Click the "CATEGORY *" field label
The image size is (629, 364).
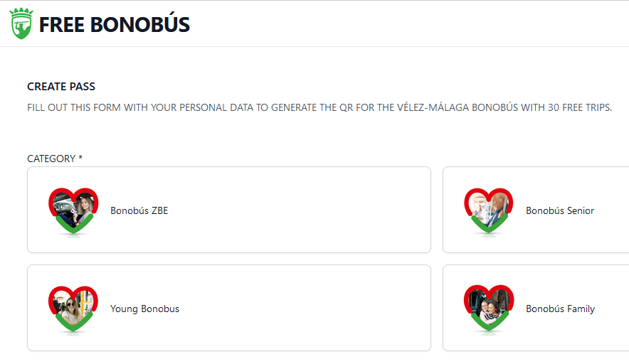point(51,159)
